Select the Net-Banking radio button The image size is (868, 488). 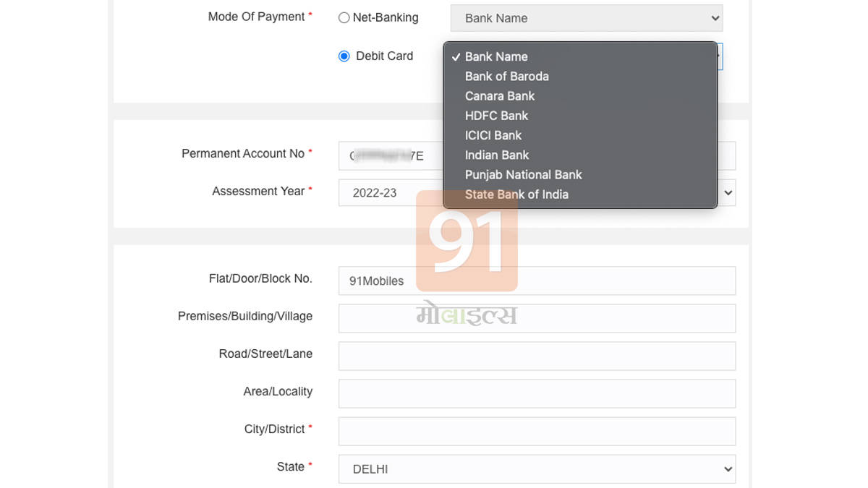coord(344,17)
